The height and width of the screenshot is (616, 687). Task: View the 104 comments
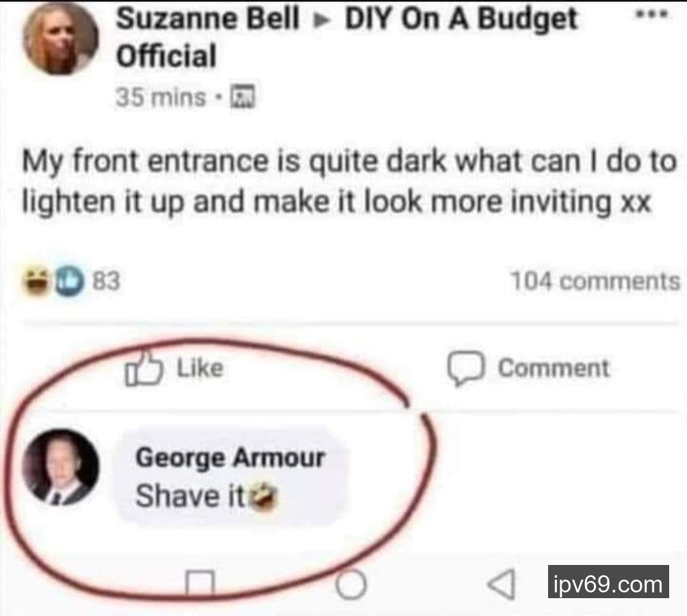click(x=595, y=281)
